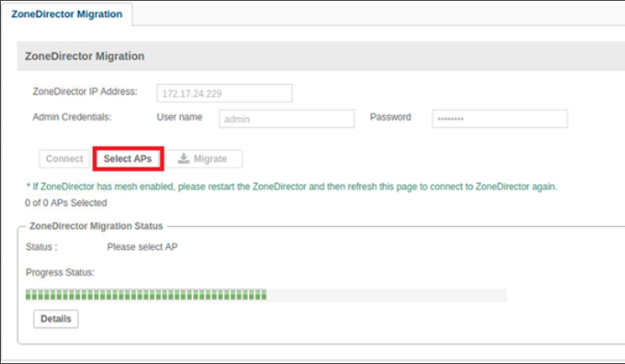Click the download icon on Migrate button

[x=184, y=159]
